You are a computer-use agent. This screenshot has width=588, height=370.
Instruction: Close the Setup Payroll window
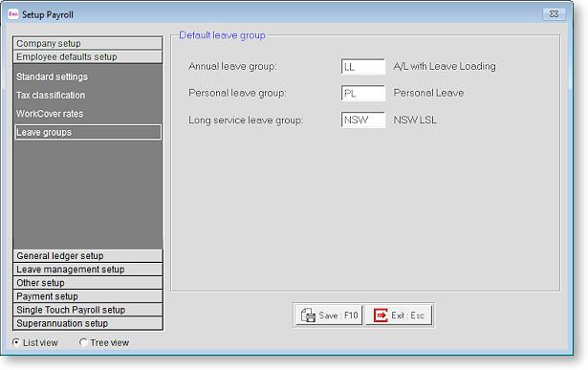pos(554,14)
